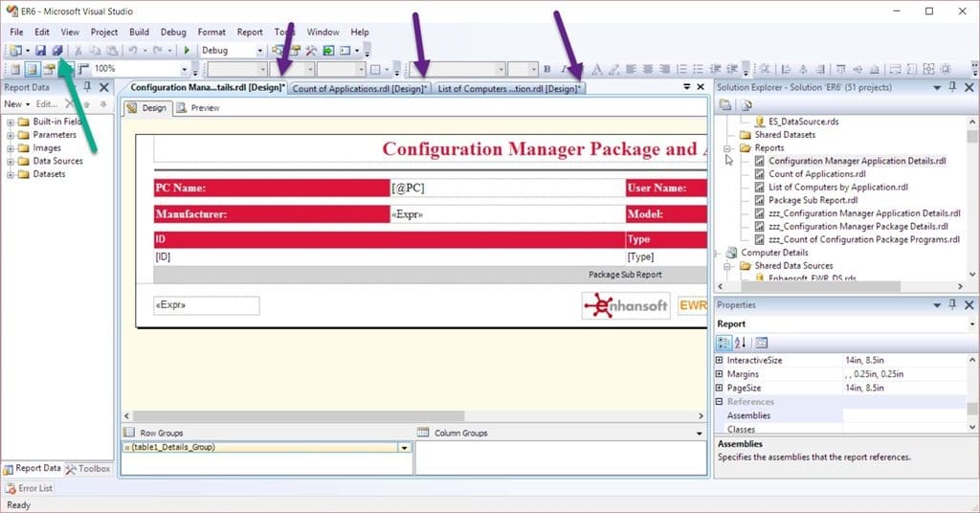Image resolution: width=980 pixels, height=513 pixels.
Task: Open the Project menu
Action: point(103,32)
